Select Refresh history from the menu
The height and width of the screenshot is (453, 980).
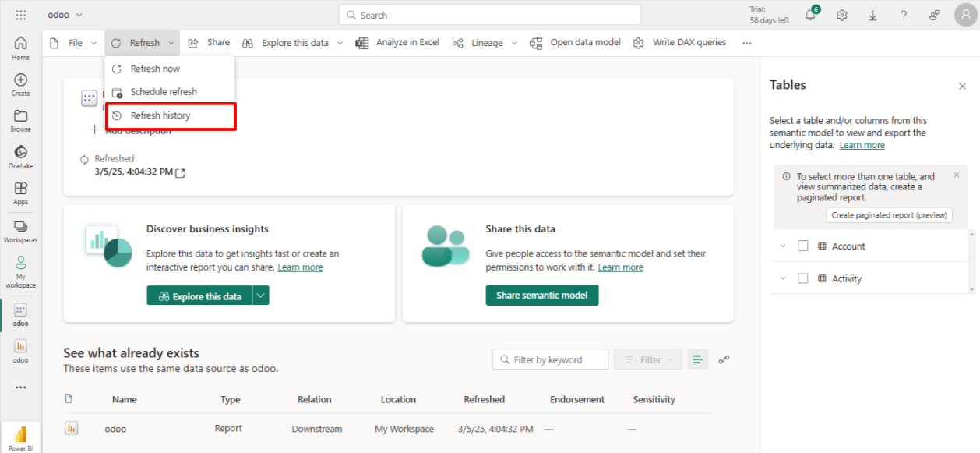tap(160, 115)
